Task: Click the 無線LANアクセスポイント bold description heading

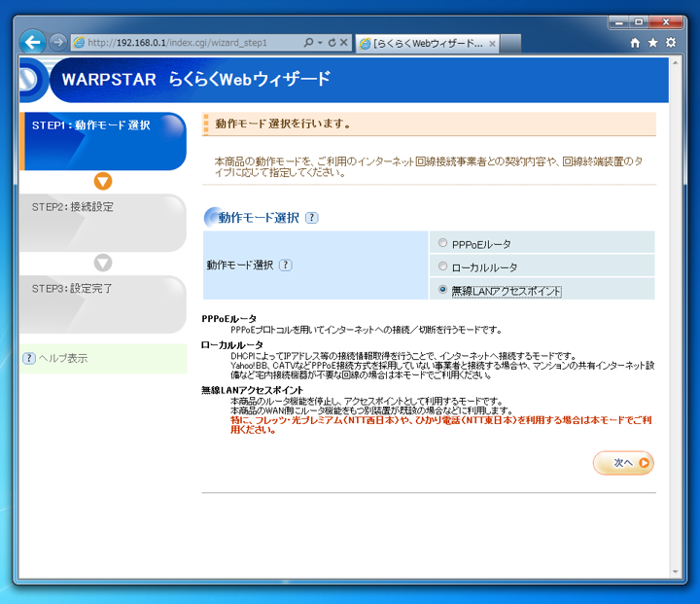Action: point(252,390)
